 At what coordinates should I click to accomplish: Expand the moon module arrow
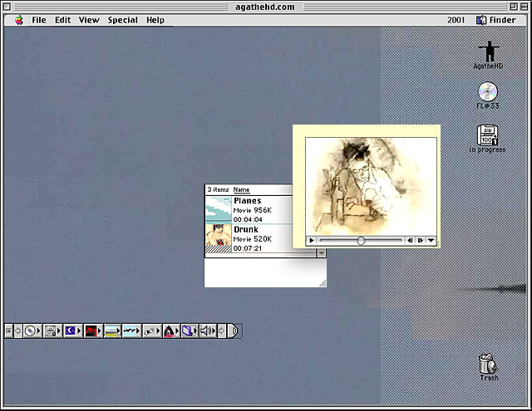pyautogui.click(x=79, y=330)
